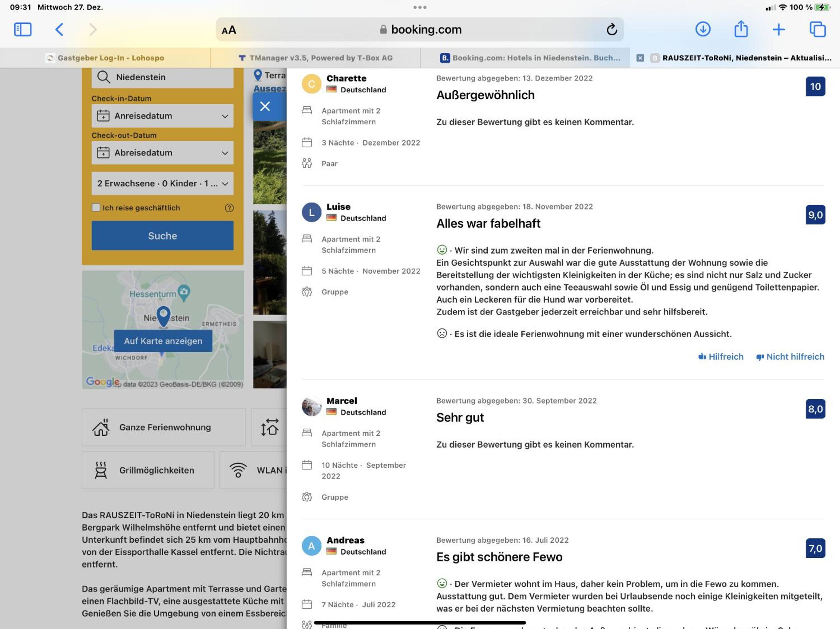
Task: Click the 7,0 score badge
Action: pos(815,548)
